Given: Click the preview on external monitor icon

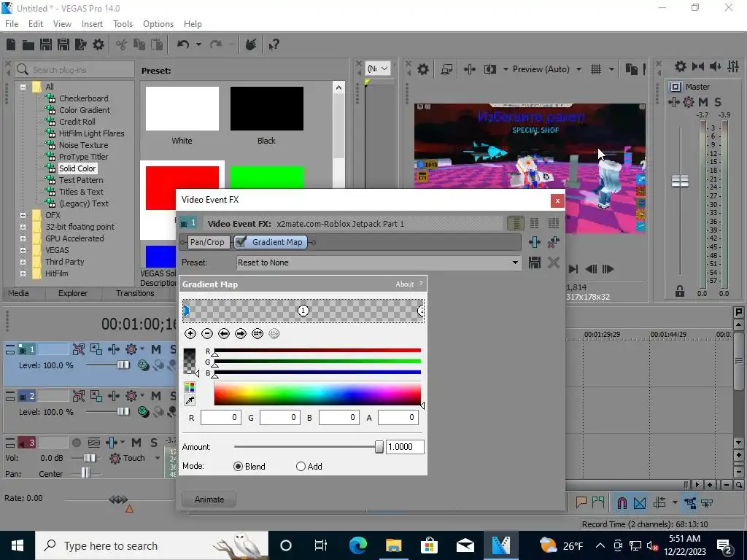Looking at the screenshot, I should [x=446, y=69].
